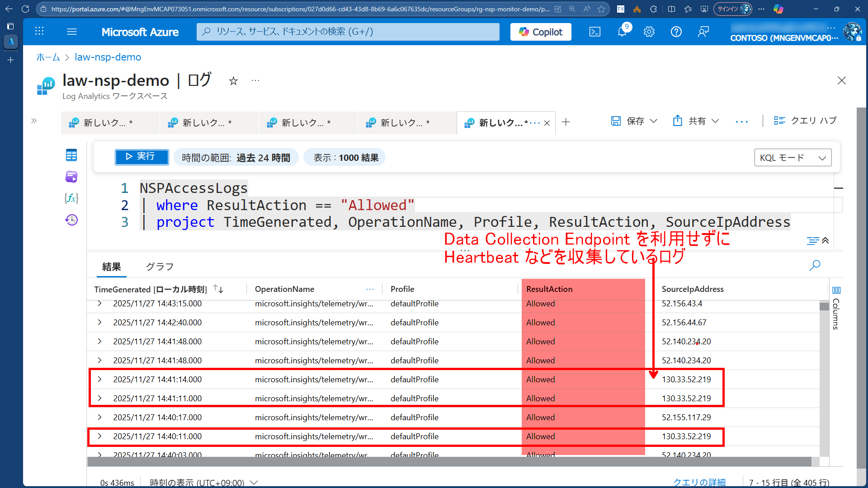
Task: Open the クエリの詳細 link at the bottom
Action: [x=699, y=482]
